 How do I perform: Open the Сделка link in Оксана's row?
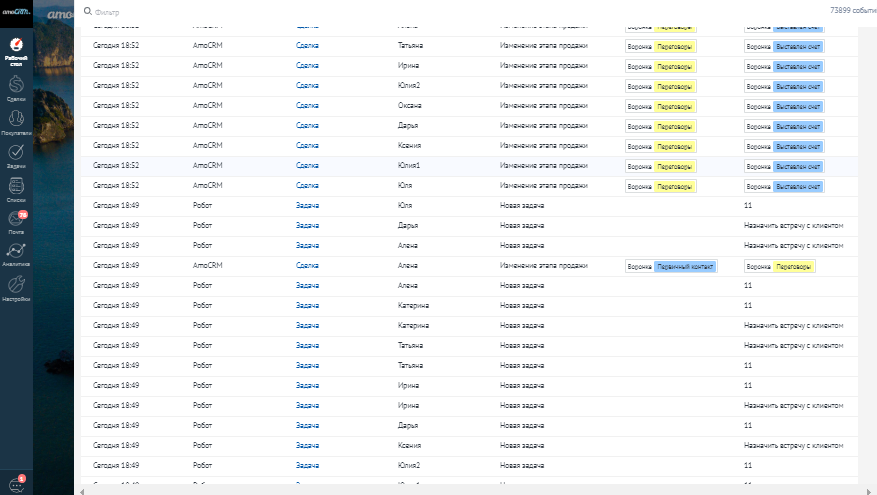tap(307, 105)
